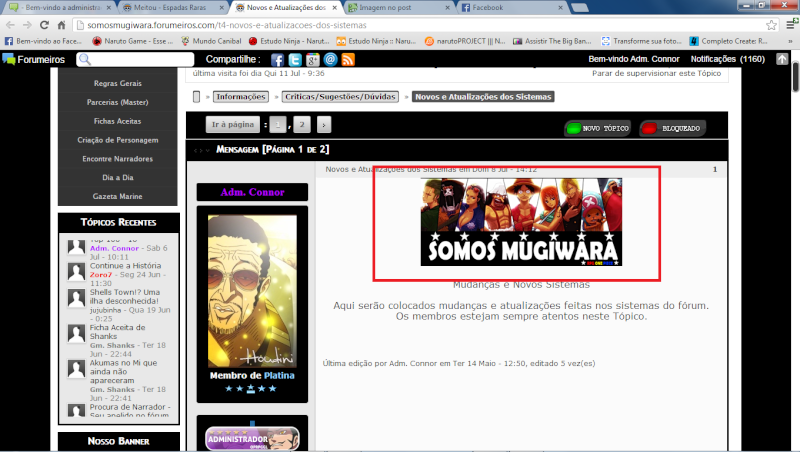Viewport: 800px width, 452px height.
Task: Open the 'Ir à página' dropdown
Action: coord(233,124)
